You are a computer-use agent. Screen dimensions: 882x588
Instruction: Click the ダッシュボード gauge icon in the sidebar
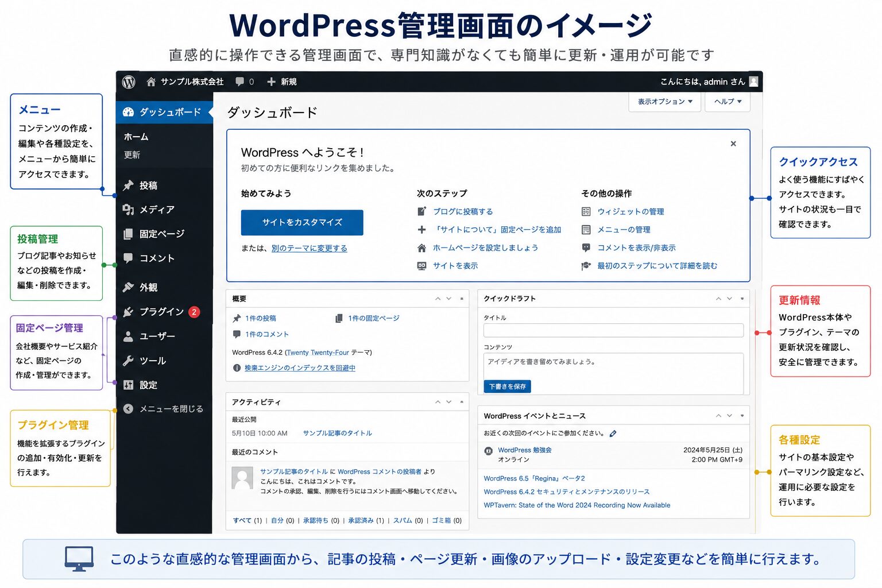pyautogui.click(x=128, y=112)
